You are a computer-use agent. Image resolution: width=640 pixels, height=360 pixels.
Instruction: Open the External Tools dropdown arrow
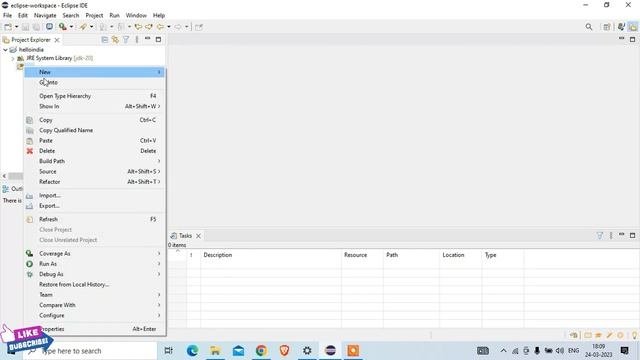click(91, 27)
